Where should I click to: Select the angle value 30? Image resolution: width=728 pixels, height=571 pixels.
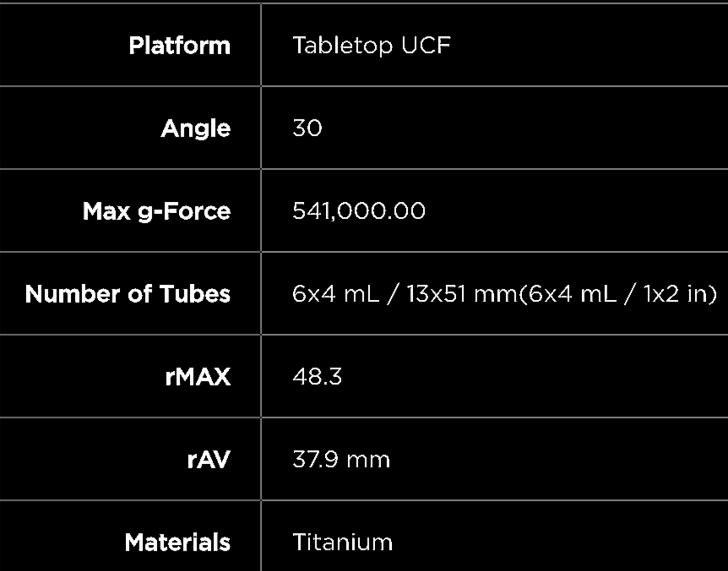click(x=307, y=128)
